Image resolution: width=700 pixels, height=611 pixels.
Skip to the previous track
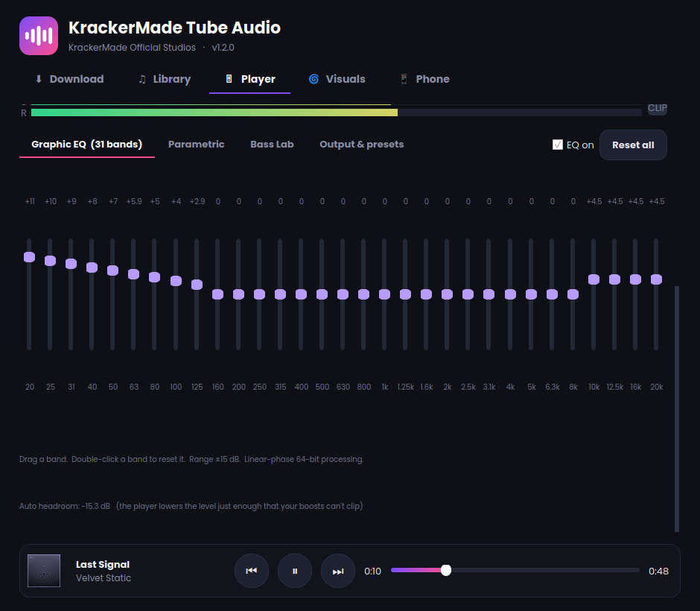pyautogui.click(x=252, y=571)
